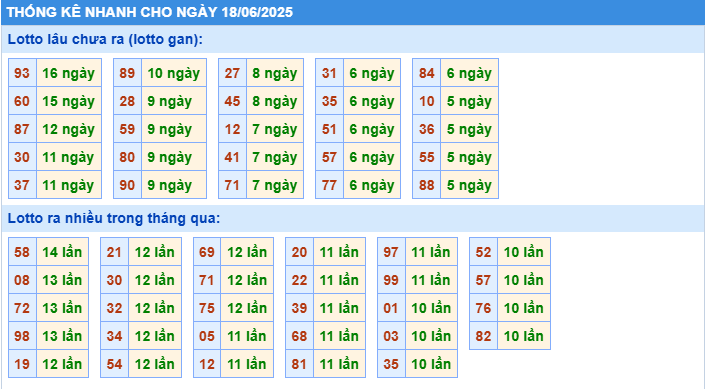Click the '14 lần' cell
This screenshot has width=707, height=389.
[x=62, y=252]
